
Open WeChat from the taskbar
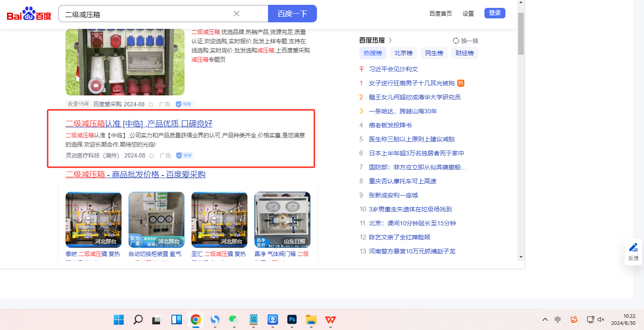click(x=234, y=320)
